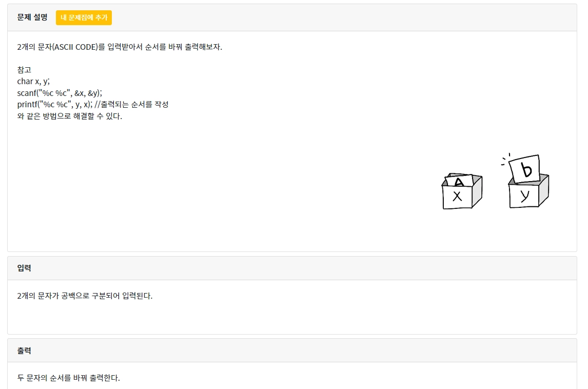Click the sparkle marks beside the b card

(506, 160)
